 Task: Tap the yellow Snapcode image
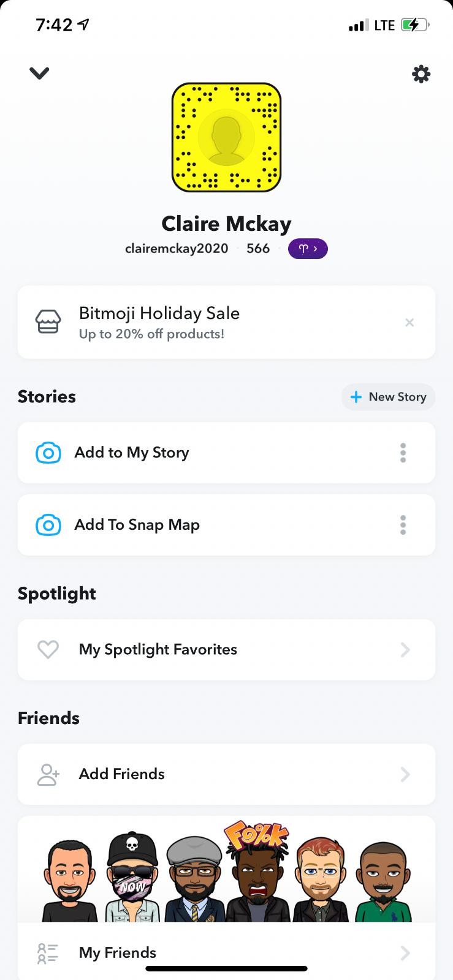(226, 137)
